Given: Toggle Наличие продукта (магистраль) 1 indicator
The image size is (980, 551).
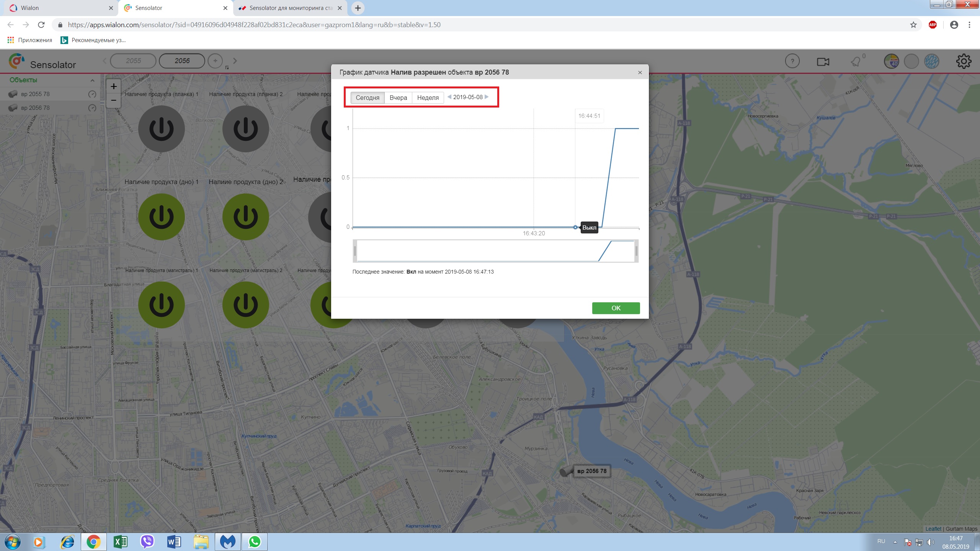Looking at the screenshot, I should (161, 305).
